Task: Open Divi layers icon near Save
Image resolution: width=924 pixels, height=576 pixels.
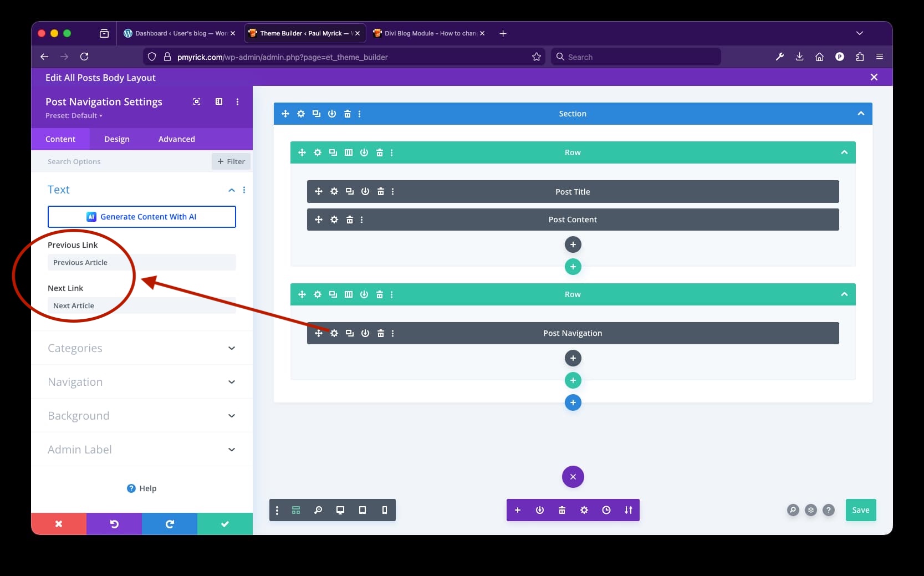Action: tap(811, 510)
